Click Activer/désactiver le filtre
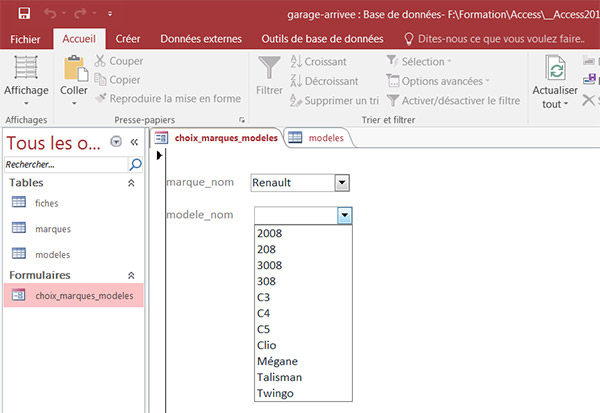This screenshot has width=600, height=413. click(x=453, y=101)
